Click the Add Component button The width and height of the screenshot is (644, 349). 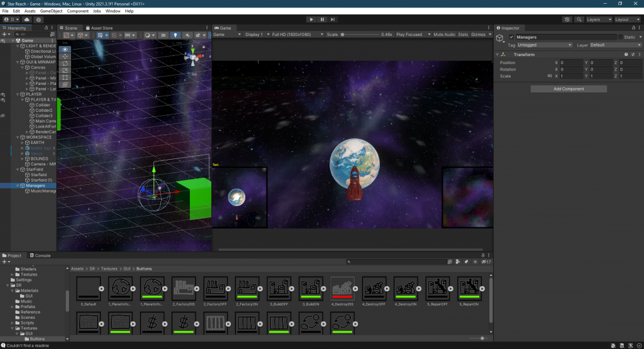[569, 89]
